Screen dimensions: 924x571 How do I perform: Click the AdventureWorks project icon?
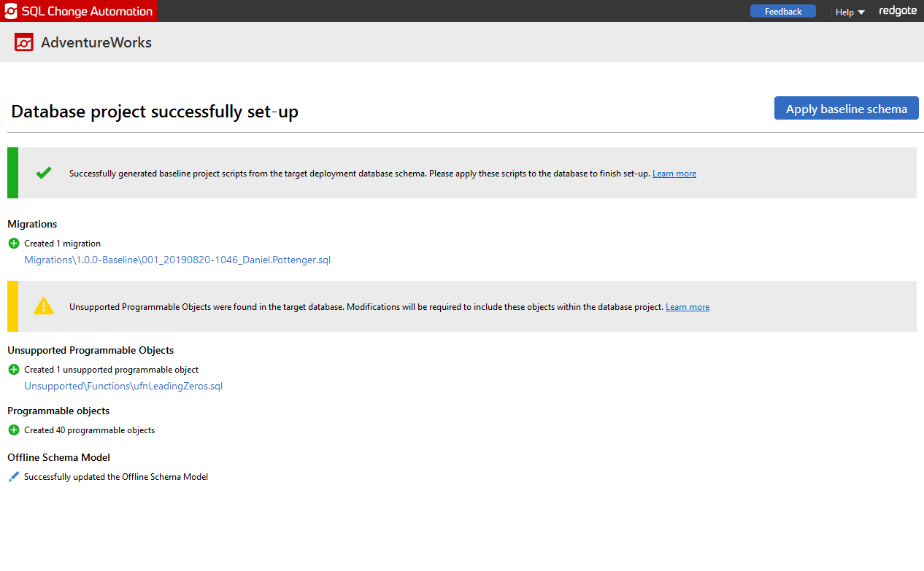point(24,42)
